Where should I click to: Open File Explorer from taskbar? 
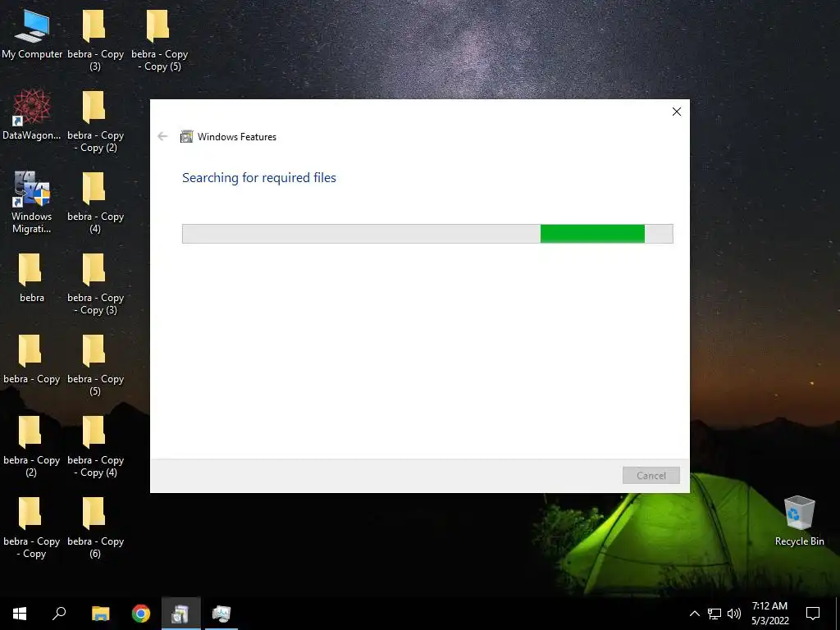(x=100, y=614)
